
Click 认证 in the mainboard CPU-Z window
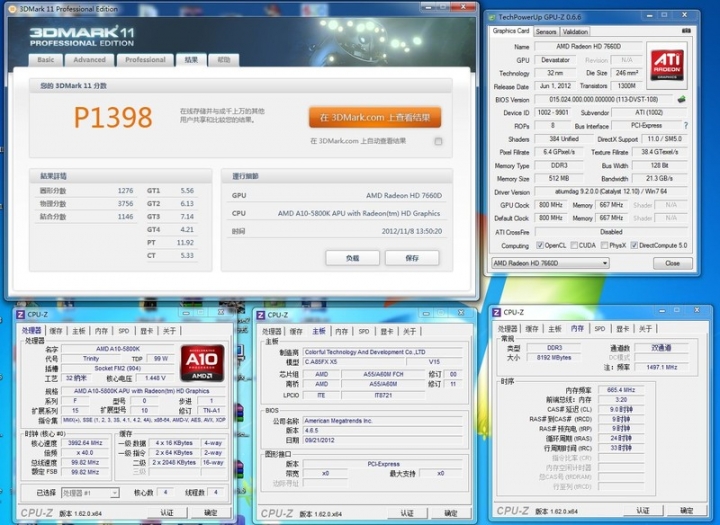(x=407, y=513)
